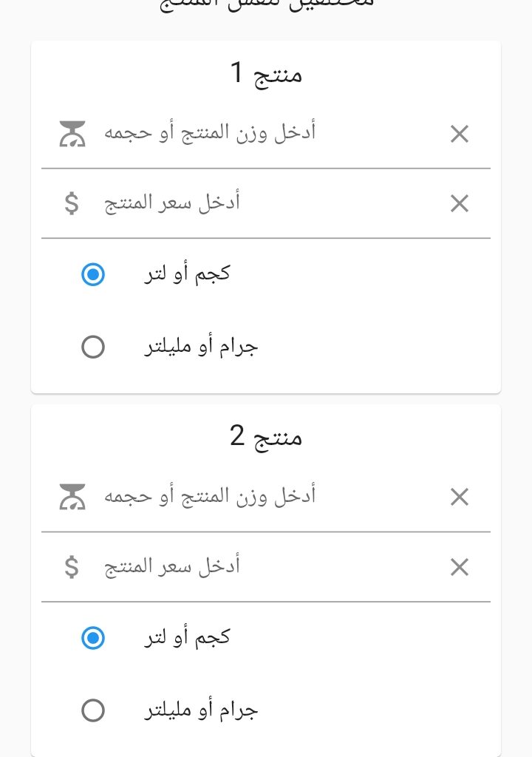This screenshot has height=757, width=532.
Task: Clear the price field of منتج 1
Action: 460,203
